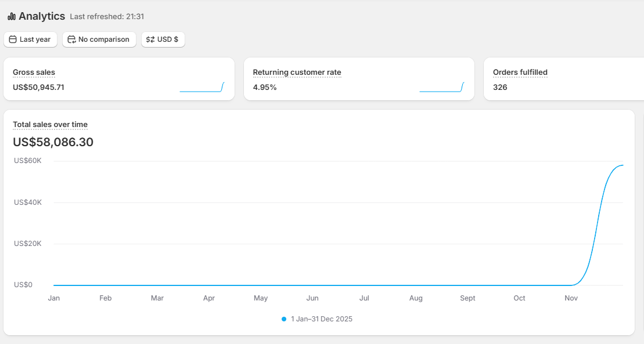Click the US$58,086.30 total sales figure
This screenshot has width=644, height=344.
coord(53,142)
